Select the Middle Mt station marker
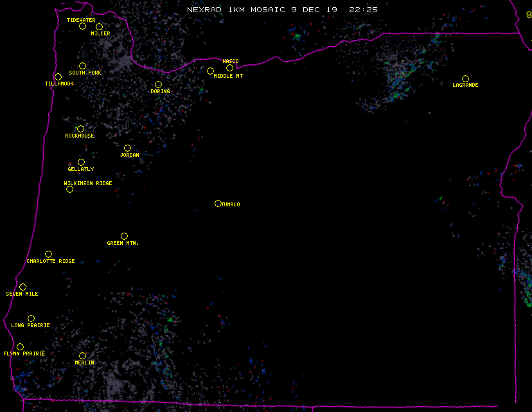532x412 pixels. pyautogui.click(x=210, y=71)
